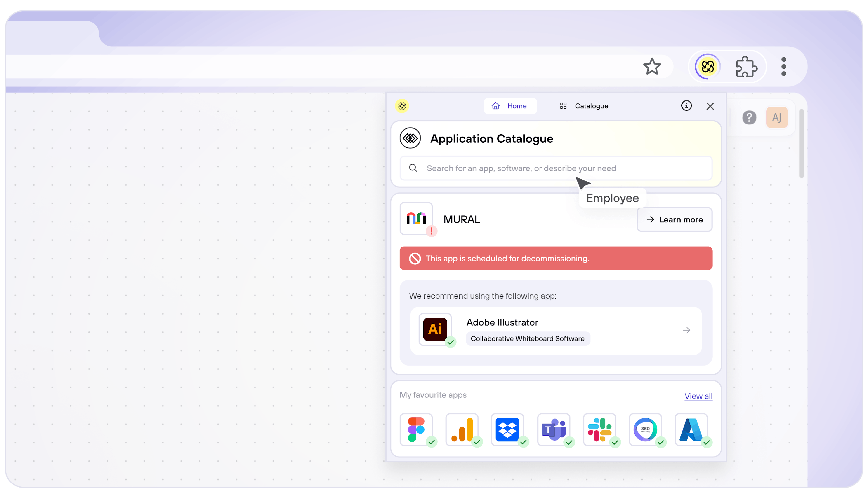Close the Application Catalogue panel

[x=710, y=106]
